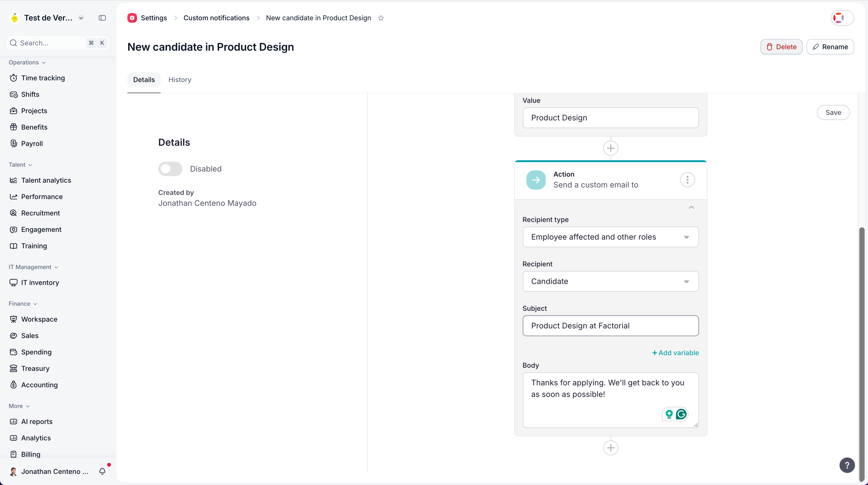The width and height of the screenshot is (868, 485).
Task: Click the Grammarly icon in Body field
Action: [x=681, y=414]
